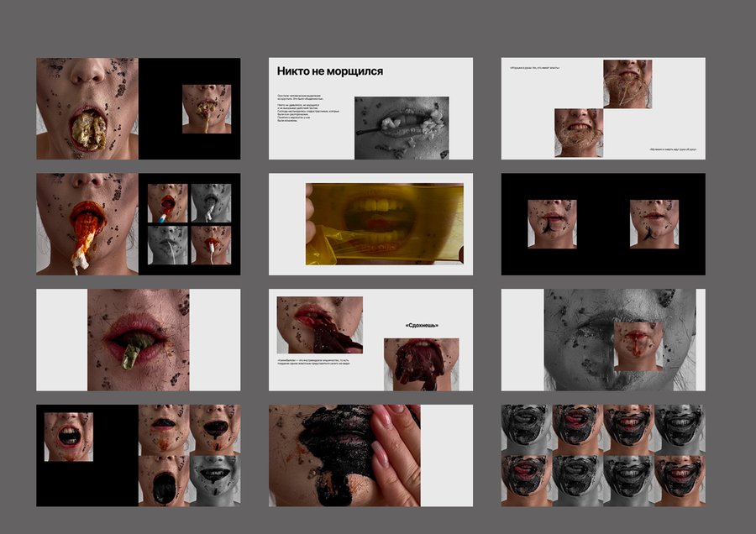Select photo of black liquid dripping from lips
The height and width of the screenshot is (534, 756).
click(x=215, y=430)
